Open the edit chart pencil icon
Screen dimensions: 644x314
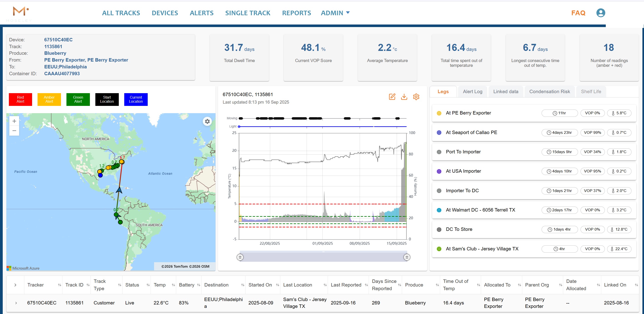pyautogui.click(x=392, y=97)
